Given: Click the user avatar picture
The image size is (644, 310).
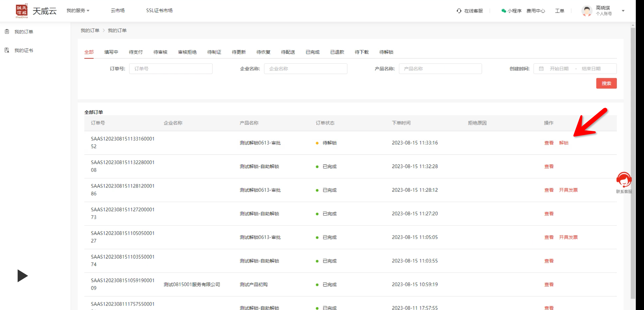Looking at the screenshot, I should tap(586, 11).
